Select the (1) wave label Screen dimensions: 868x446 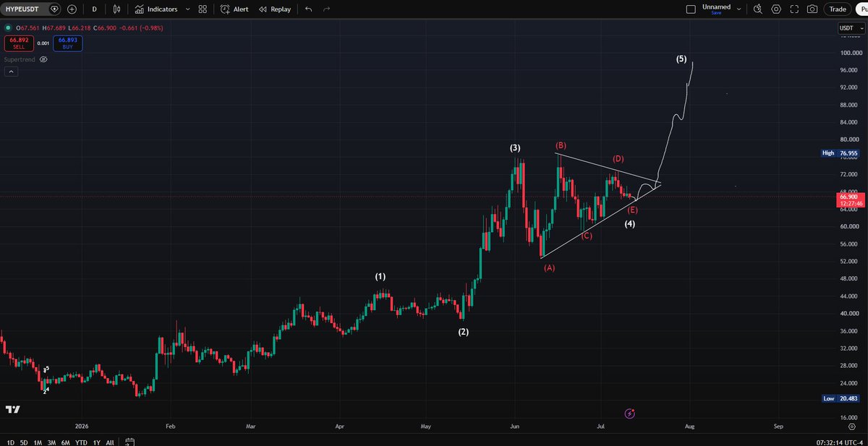380,277
